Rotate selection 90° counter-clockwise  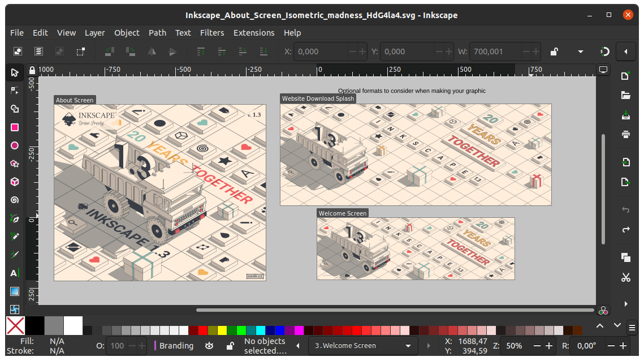(109, 51)
